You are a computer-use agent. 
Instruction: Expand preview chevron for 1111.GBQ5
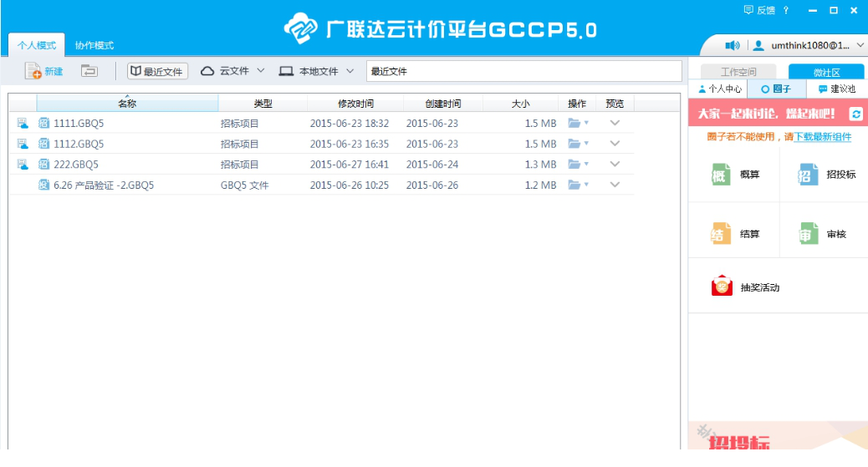point(615,123)
